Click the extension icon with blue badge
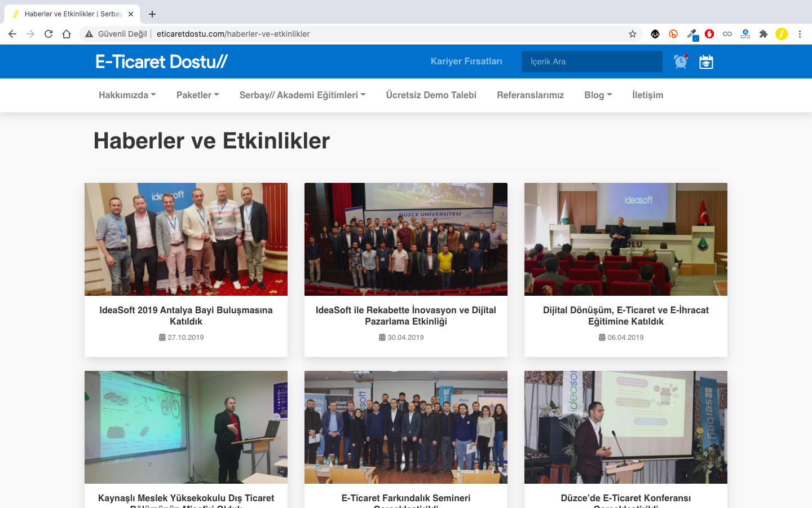The image size is (812, 508). tap(745, 34)
